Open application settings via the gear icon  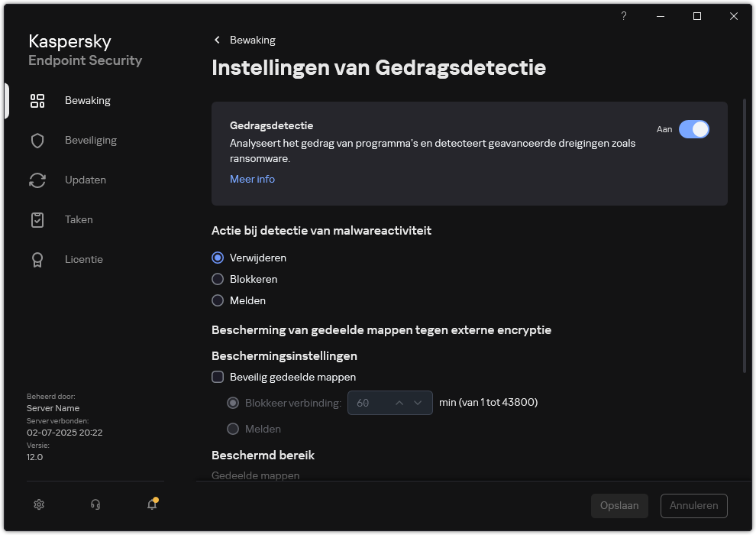tap(38, 504)
